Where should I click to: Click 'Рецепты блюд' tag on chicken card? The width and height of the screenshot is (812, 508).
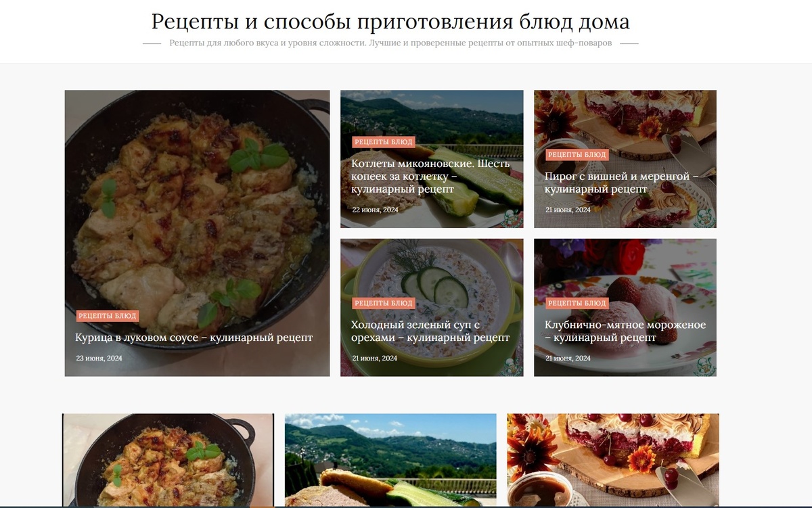108,316
